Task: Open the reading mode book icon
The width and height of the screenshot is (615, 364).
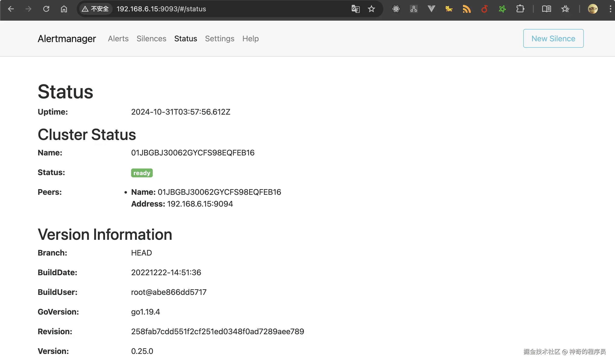Action: [546, 9]
